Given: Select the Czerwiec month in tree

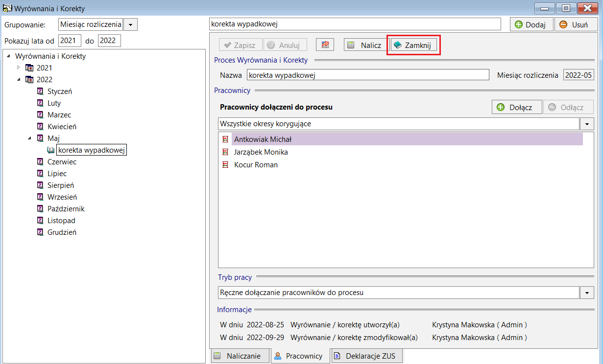Looking at the screenshot, I should [x=62, y=162].
